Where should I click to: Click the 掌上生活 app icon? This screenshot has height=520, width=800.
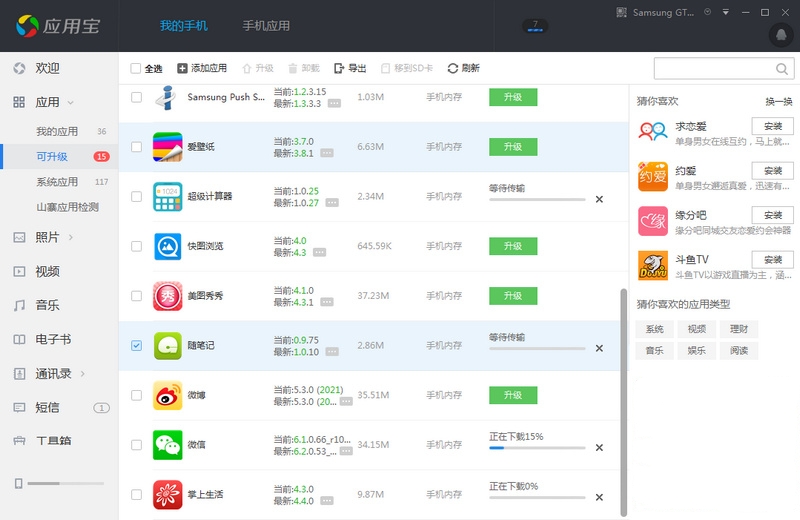click(167, 494)
